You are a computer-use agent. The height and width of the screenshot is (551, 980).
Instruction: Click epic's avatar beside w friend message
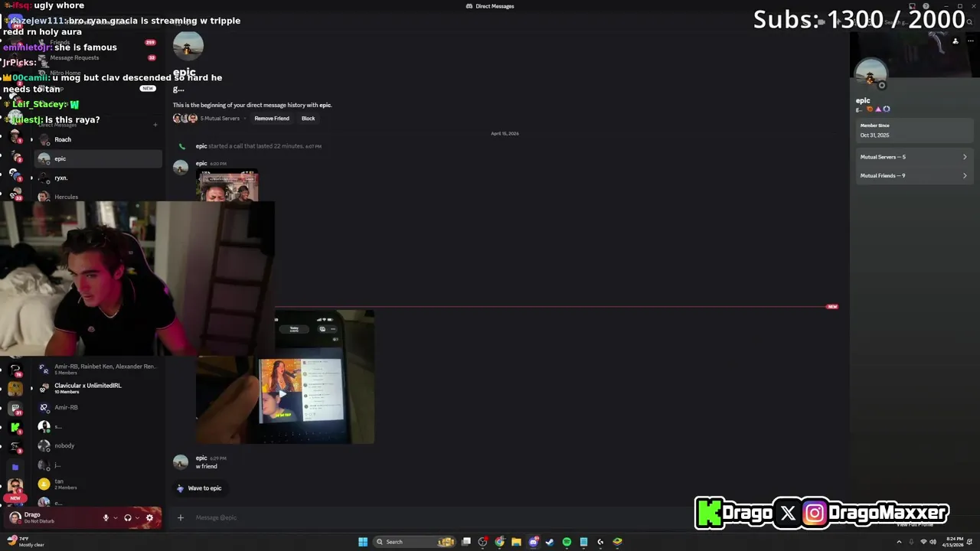181,461
